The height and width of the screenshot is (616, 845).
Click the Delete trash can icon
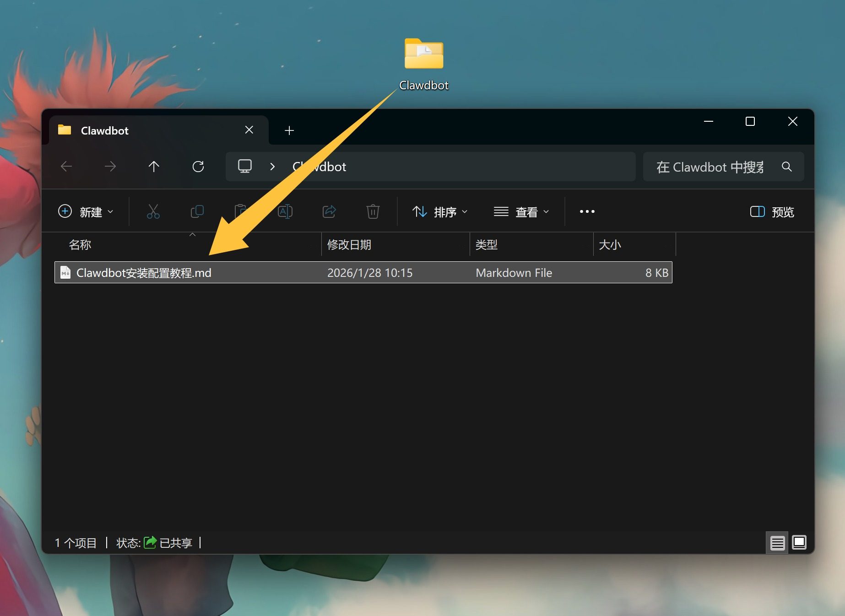(373, 211)
